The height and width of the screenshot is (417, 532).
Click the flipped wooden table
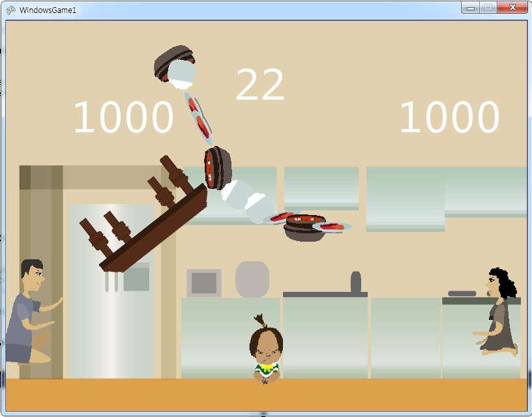click(x=143, y=214)
